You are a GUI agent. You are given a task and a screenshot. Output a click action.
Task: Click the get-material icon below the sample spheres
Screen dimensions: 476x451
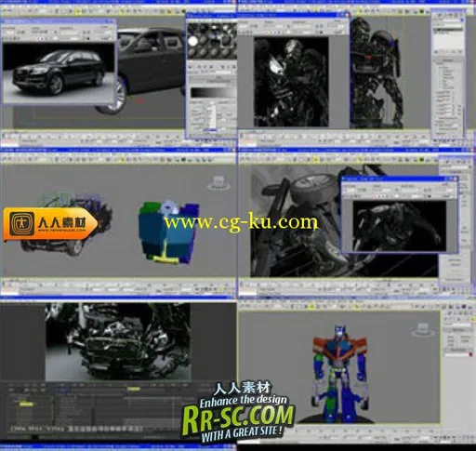coord(191,67)
